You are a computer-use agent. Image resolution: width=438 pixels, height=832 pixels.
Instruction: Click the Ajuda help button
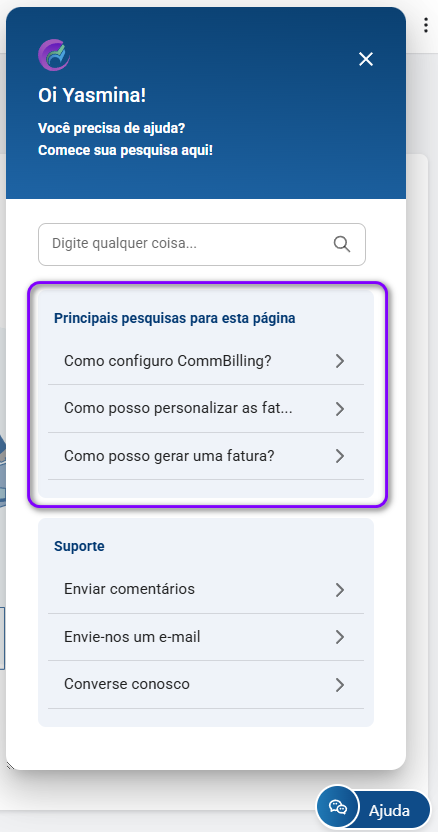point(374,810)
